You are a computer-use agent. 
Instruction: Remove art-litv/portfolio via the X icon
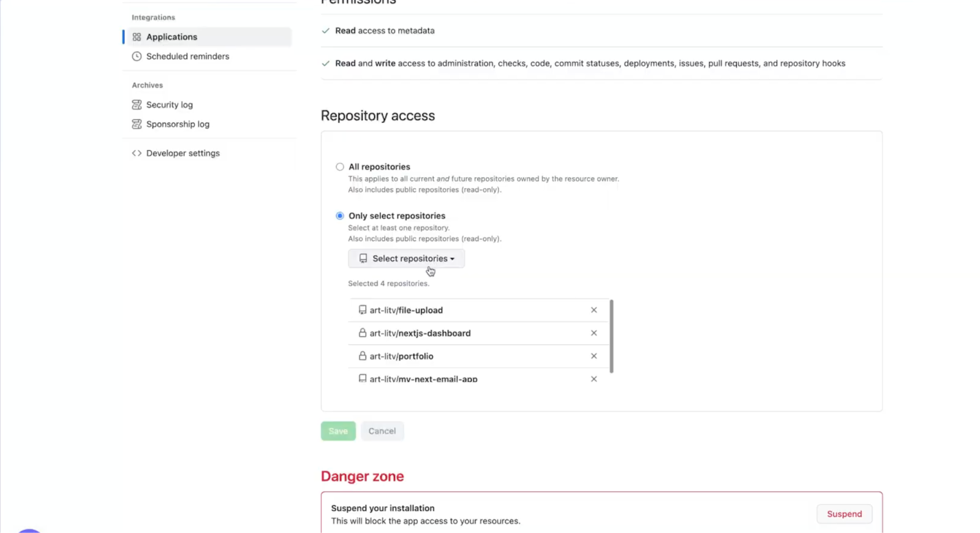[x=594, y=356]
